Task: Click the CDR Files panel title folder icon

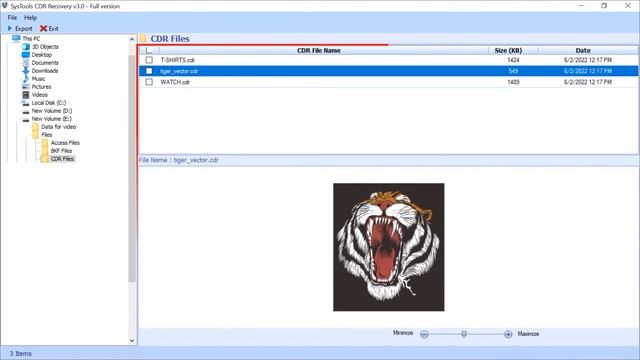Action: (x=143, y=38)
